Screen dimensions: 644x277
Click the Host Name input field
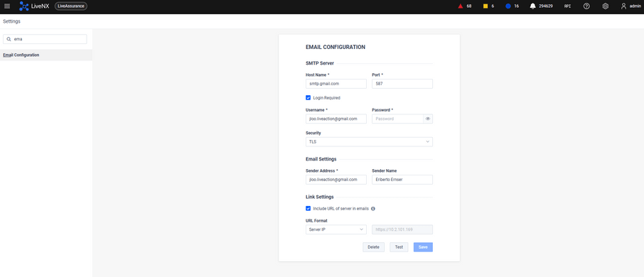336,84
